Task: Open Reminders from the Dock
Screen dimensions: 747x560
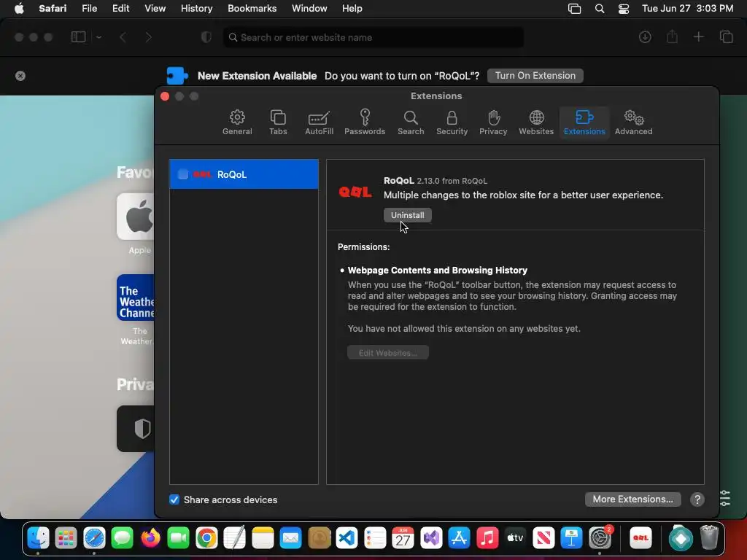Action: coord(375,538)
